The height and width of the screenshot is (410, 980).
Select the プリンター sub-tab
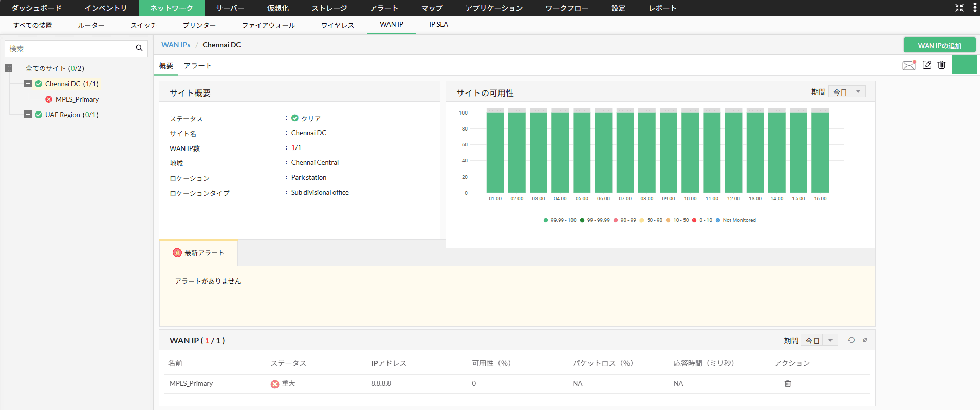(199, 25)
